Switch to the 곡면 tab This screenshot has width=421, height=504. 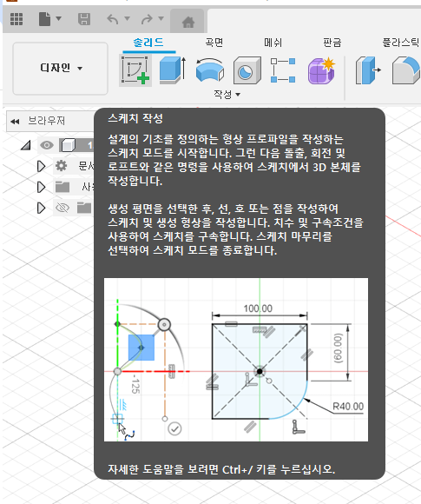point(214,42)
